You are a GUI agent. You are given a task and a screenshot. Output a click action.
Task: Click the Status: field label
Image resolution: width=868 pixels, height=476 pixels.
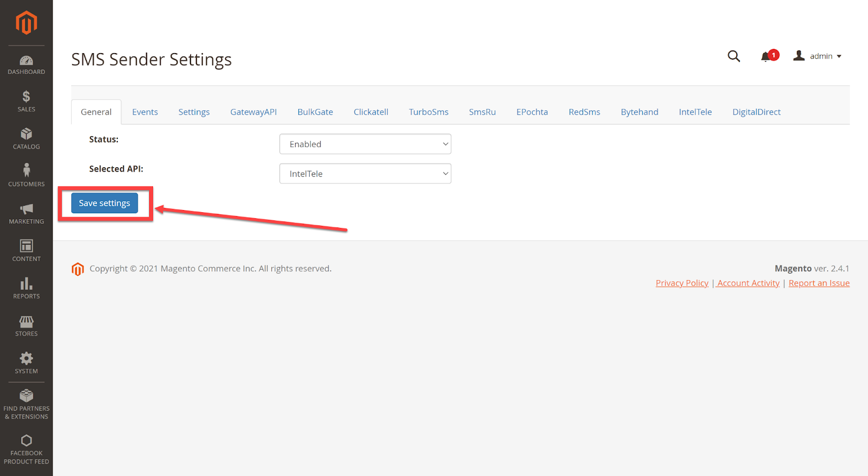click(x=104, y=139)
